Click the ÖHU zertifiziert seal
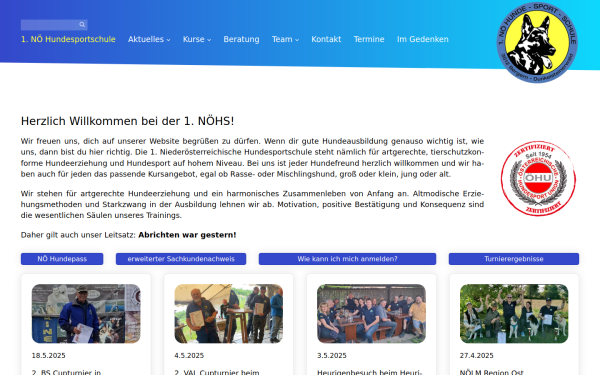 [x=538, y=178]
